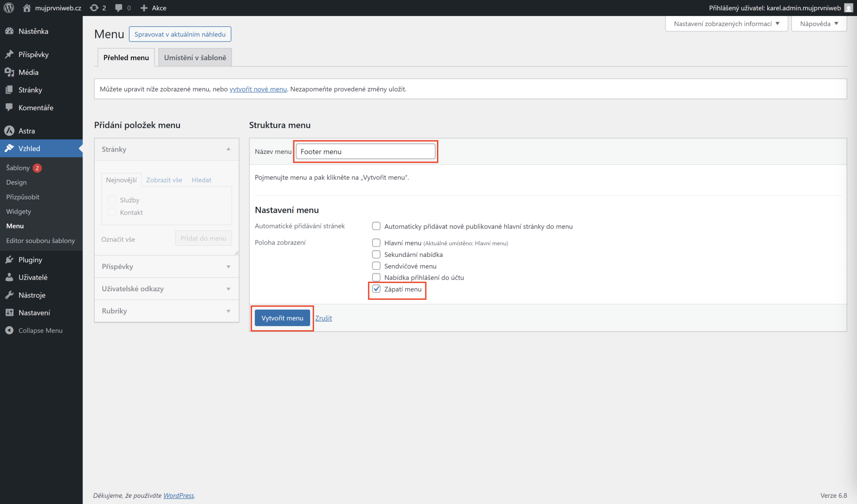Go to Média library
The image size is (857, 504).
coord(29,72)
